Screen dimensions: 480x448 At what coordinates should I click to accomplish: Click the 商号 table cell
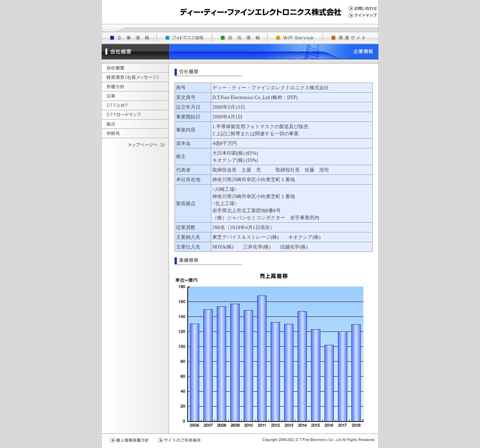pos(193,88)
